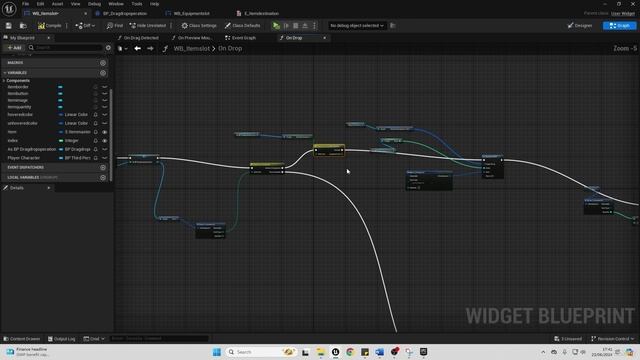Open the Diff dropdown

click(85, 26)
